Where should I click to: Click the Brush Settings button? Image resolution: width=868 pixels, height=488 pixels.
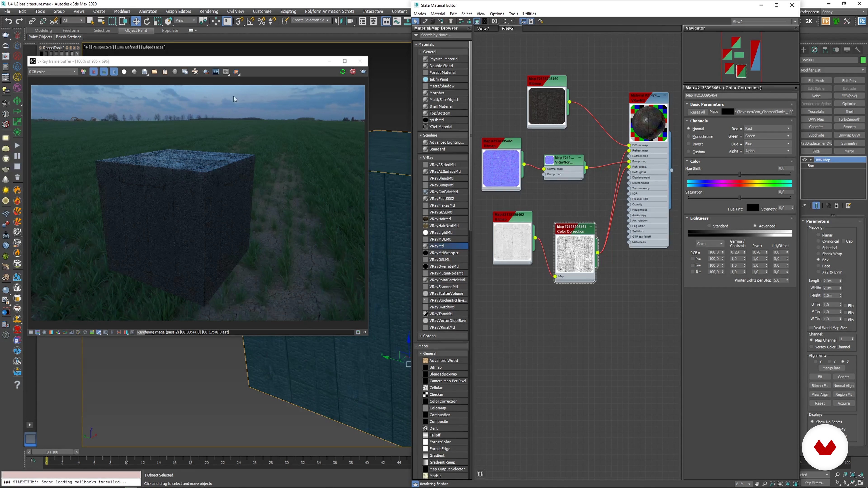69,37
